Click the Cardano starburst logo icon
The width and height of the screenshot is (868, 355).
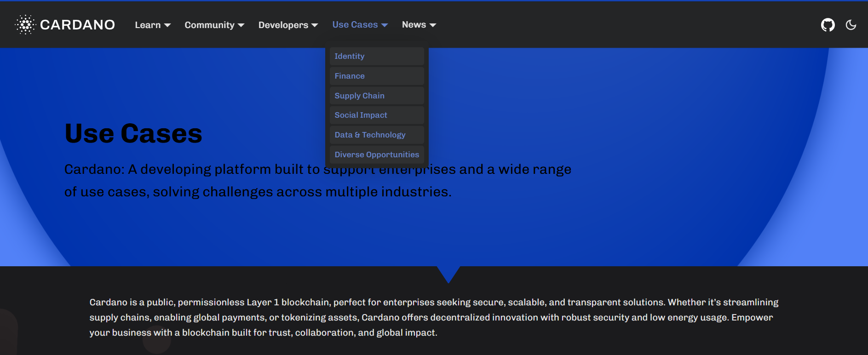[x=25, y=25]
